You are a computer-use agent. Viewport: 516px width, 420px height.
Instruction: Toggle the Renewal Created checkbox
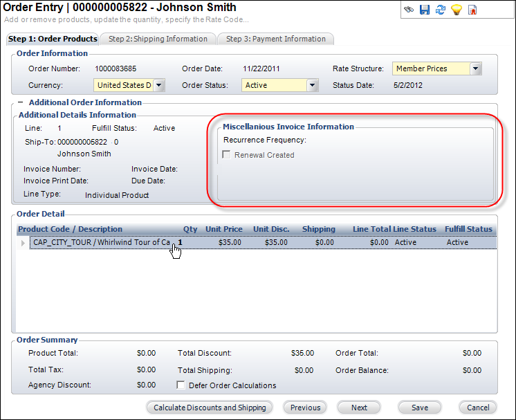pos(227,155)
